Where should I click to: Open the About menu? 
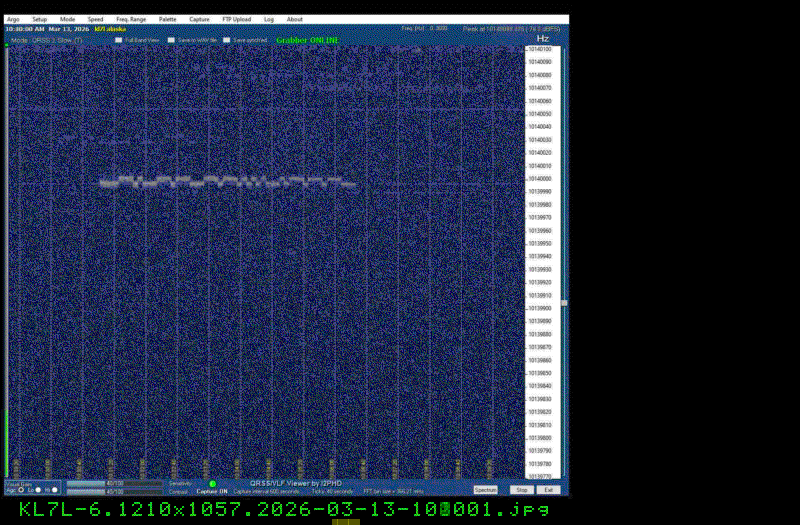click(x=295, y=19)
